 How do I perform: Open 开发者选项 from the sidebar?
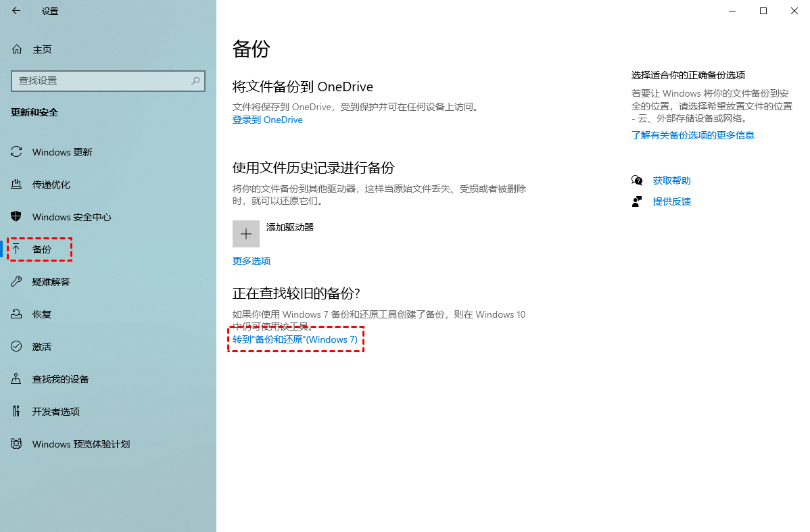click(x=56, y=412)
